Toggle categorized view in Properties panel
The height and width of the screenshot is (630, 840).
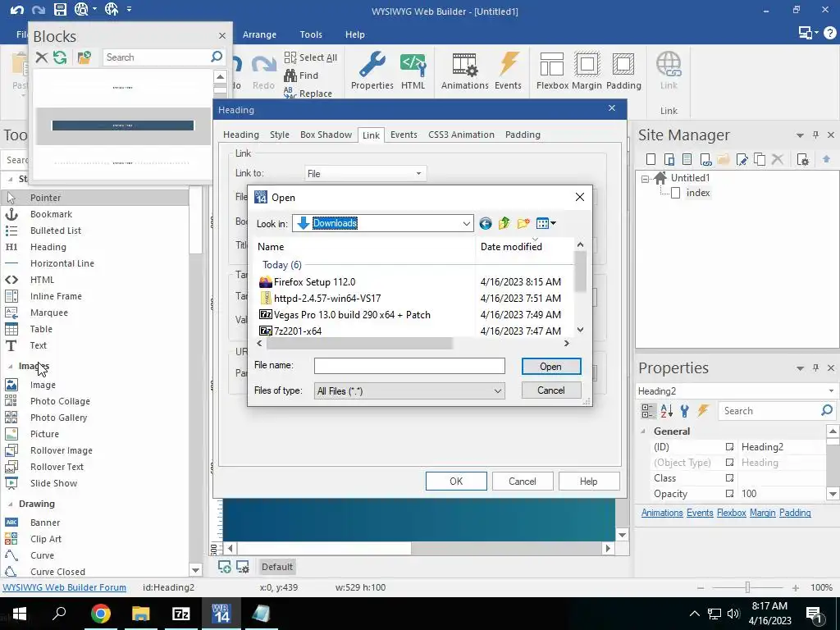(x=648, y=411)
